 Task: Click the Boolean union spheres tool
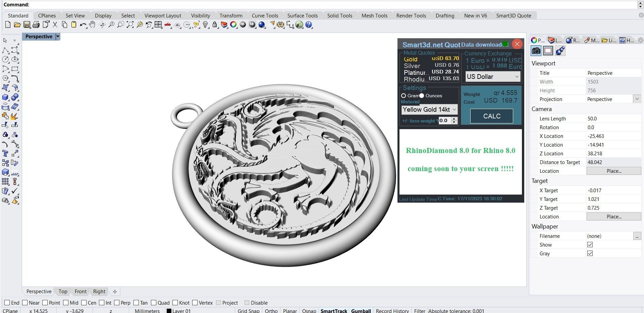[15, 97]
